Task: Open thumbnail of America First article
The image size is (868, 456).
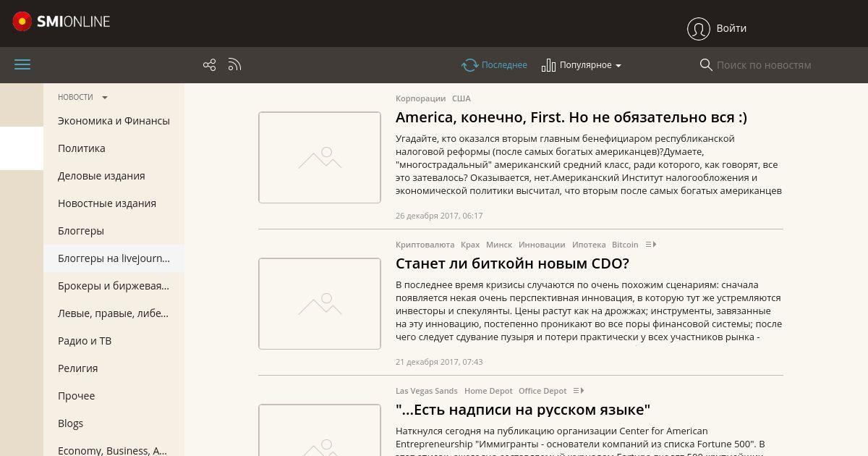Action: 320,157
